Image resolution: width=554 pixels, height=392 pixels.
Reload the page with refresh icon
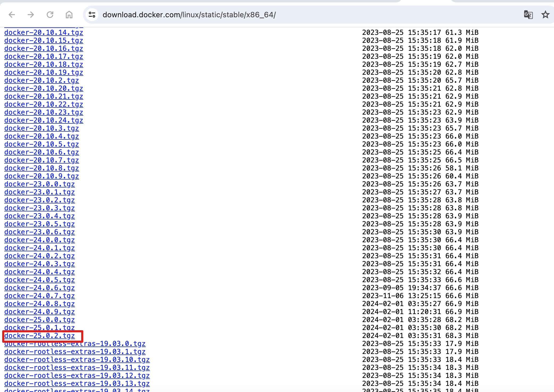point(50,15)
